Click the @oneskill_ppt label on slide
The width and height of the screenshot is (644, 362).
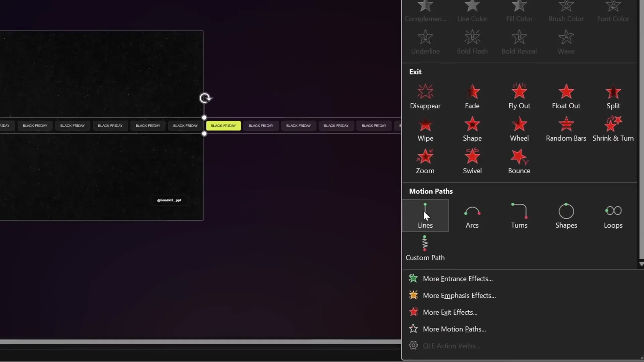click(x=169, y=200)
